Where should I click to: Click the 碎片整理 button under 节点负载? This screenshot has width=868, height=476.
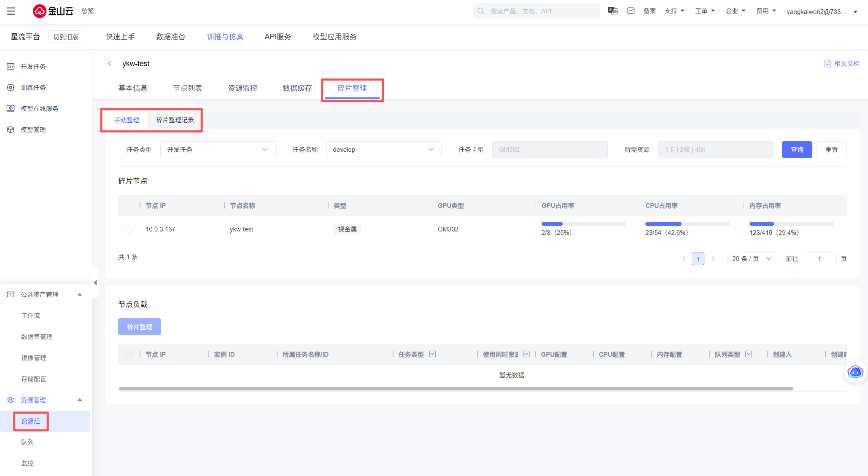[x=140, y=327]
